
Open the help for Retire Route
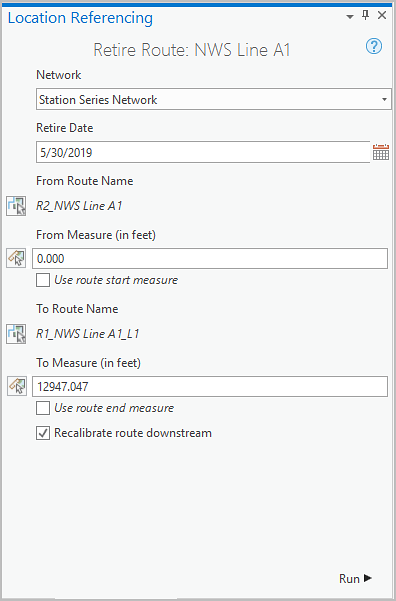click(374, 46)
